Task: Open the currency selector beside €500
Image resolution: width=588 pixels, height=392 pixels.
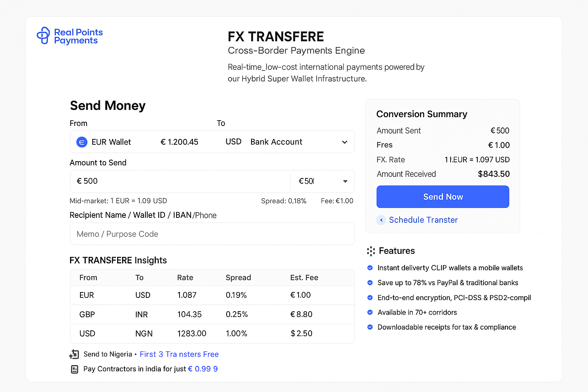Action: click(345, 181)
